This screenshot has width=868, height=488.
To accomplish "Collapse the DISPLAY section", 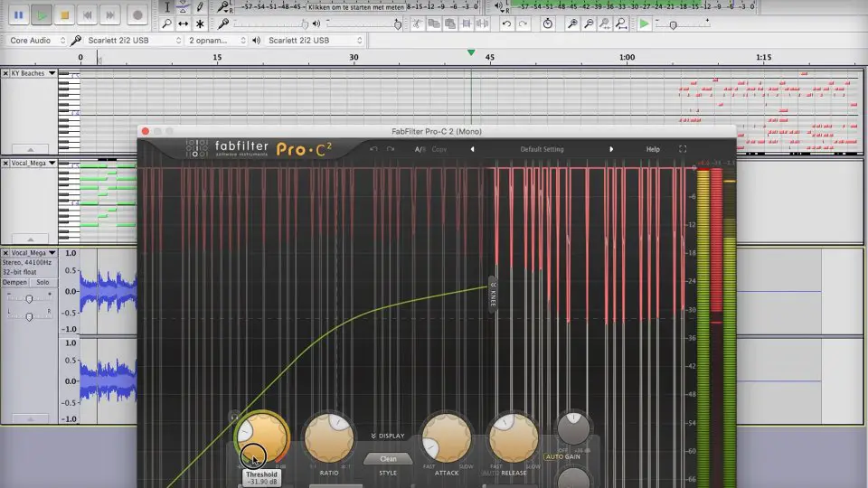I will click(x=388, y=436).
